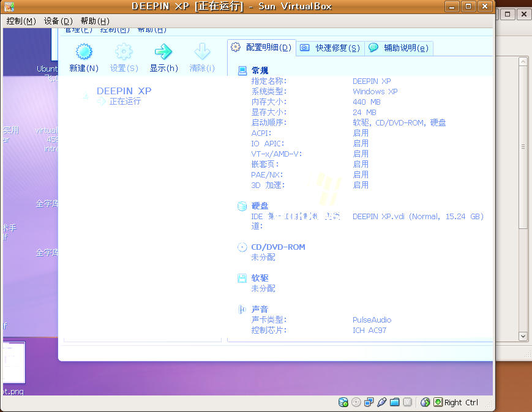Click the mouse integration status icon

click(x=425, y=402)
